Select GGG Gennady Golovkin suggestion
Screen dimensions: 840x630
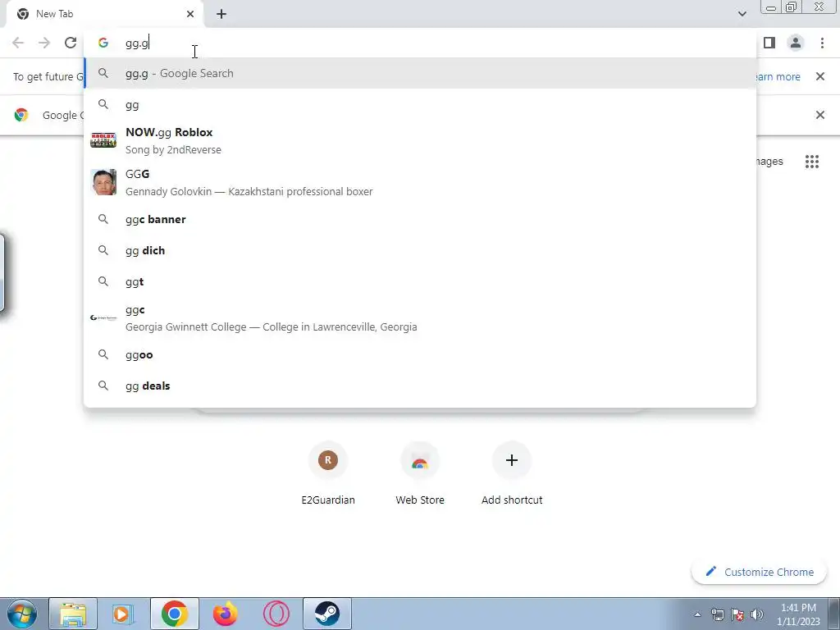(421, 183)
